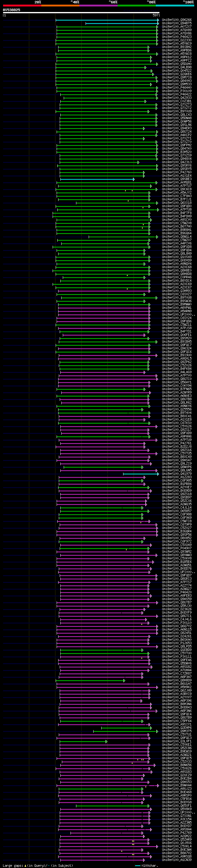This screenshot has width=197, height=868.
Task: Select hit label UniRef100_P42760
Action: click(177, 172)
